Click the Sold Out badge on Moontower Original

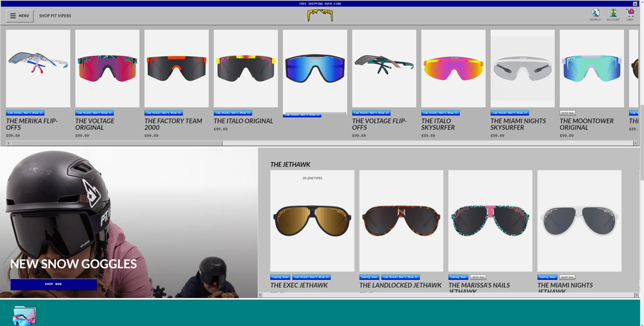pyautogui.click(x=567, y=113)
